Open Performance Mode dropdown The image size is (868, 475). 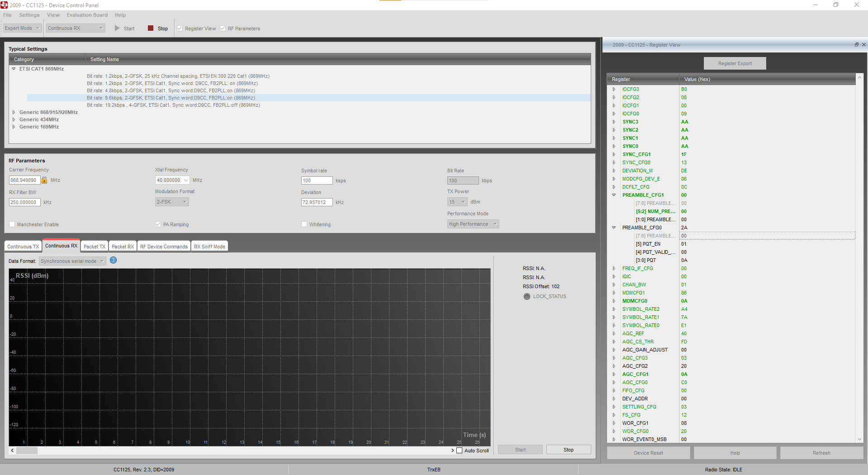tap(473, 224)
